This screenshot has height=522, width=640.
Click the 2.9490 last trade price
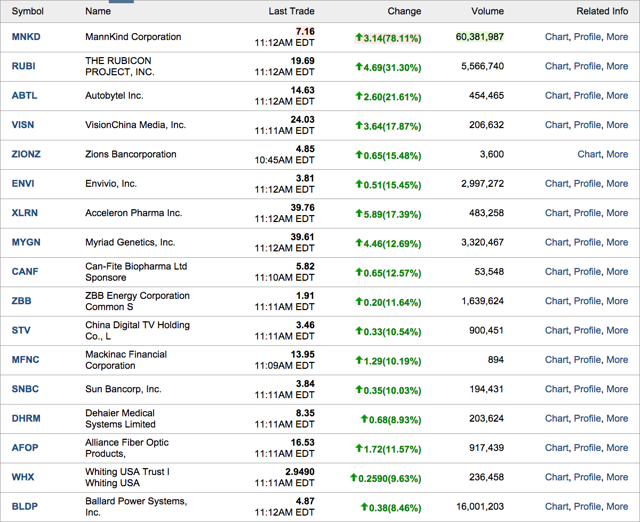point(300,472)
